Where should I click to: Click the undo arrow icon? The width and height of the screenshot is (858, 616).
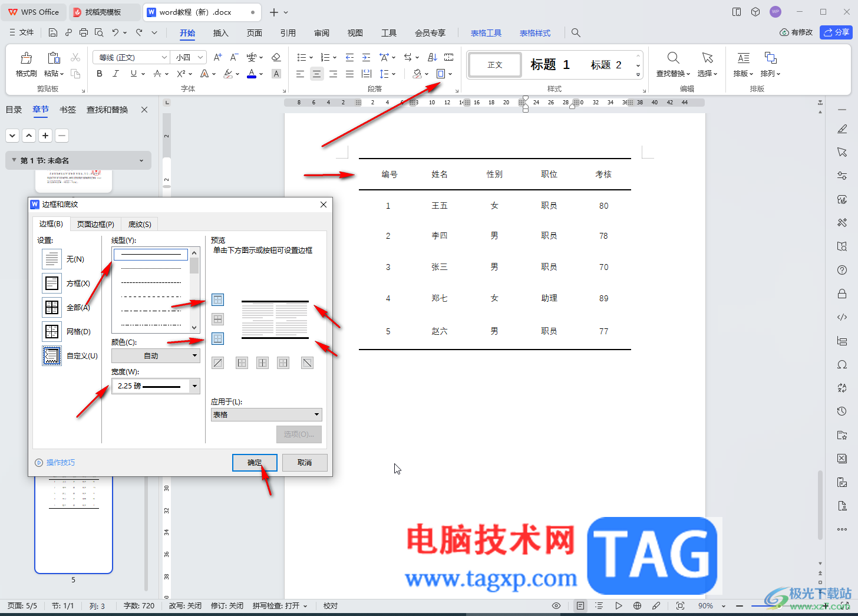click(x=115, y=33)
